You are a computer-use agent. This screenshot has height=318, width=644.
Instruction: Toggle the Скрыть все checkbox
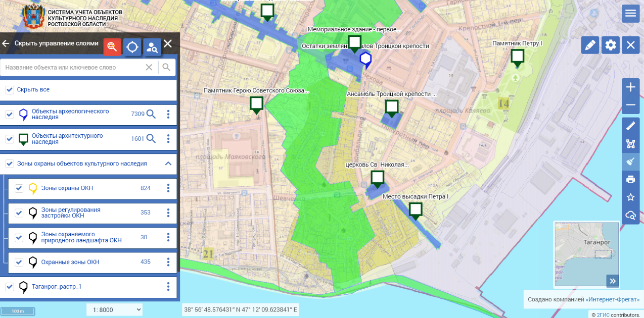[9, 90]
